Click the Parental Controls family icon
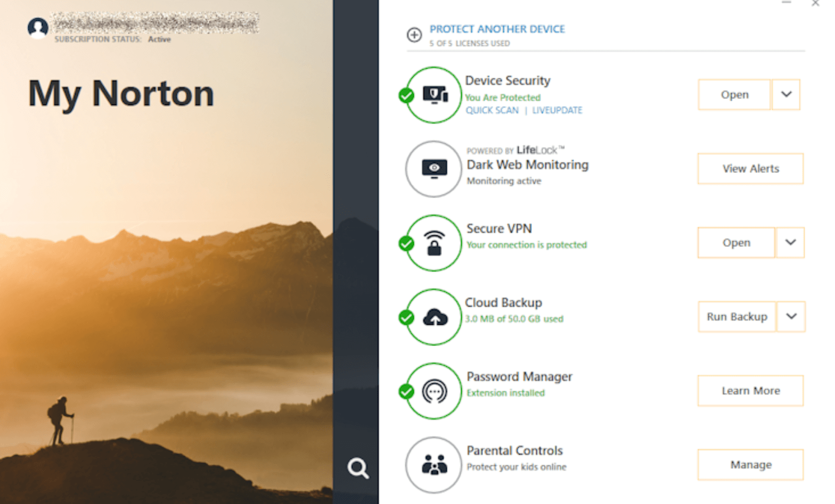This screenshot has width=835, height=504. click(434, 465)
